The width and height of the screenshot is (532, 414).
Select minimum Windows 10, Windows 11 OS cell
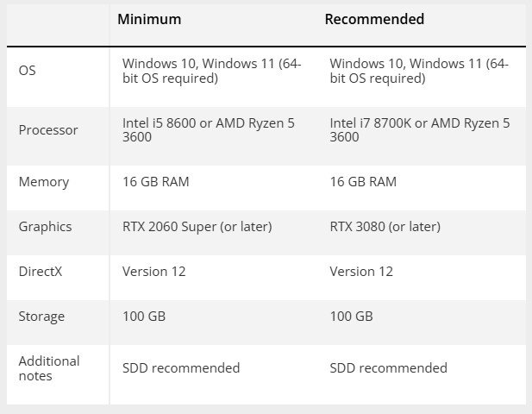click(212, 71)
